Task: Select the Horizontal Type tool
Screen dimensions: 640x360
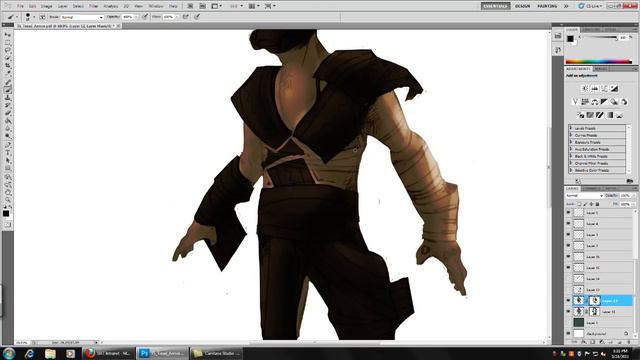Action: [x=8, y=152]
